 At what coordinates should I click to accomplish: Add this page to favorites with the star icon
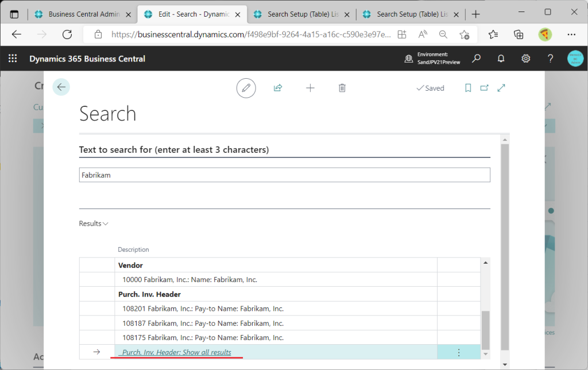tap(464, 34)
